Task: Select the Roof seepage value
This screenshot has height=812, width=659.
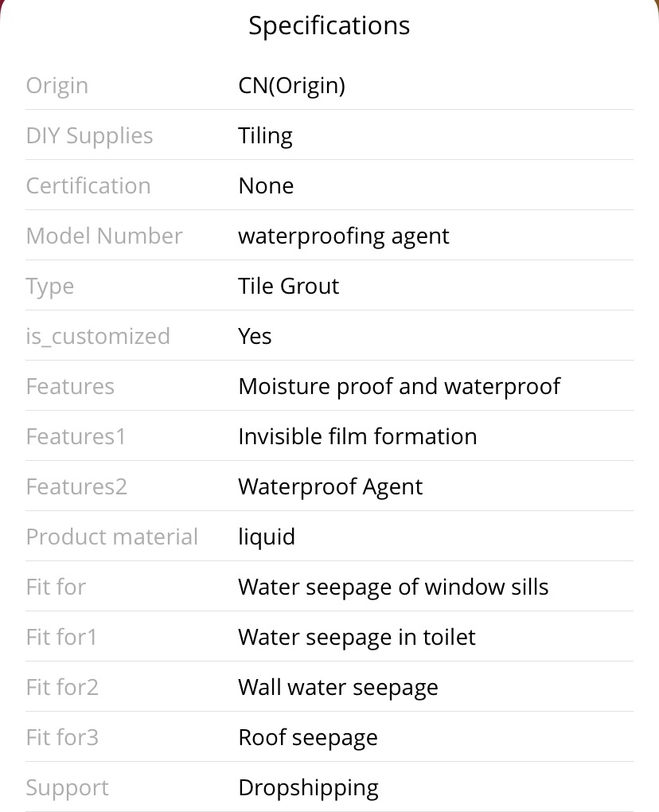Action: point(308,738)
